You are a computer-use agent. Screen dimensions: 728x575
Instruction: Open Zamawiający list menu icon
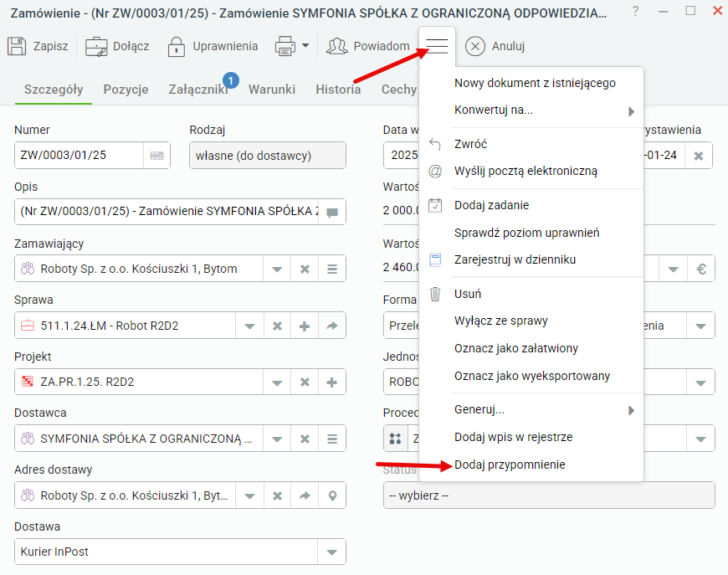tap(332, 269)
